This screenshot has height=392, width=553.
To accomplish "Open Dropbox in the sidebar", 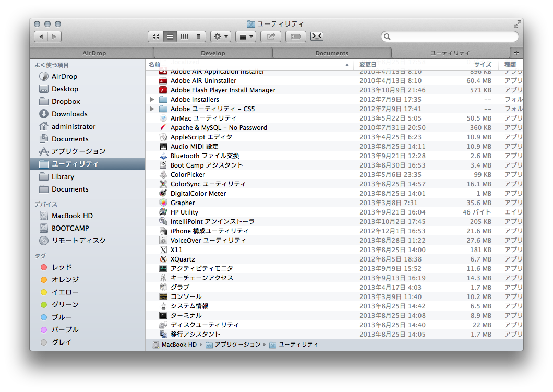I will click(66, 101).
